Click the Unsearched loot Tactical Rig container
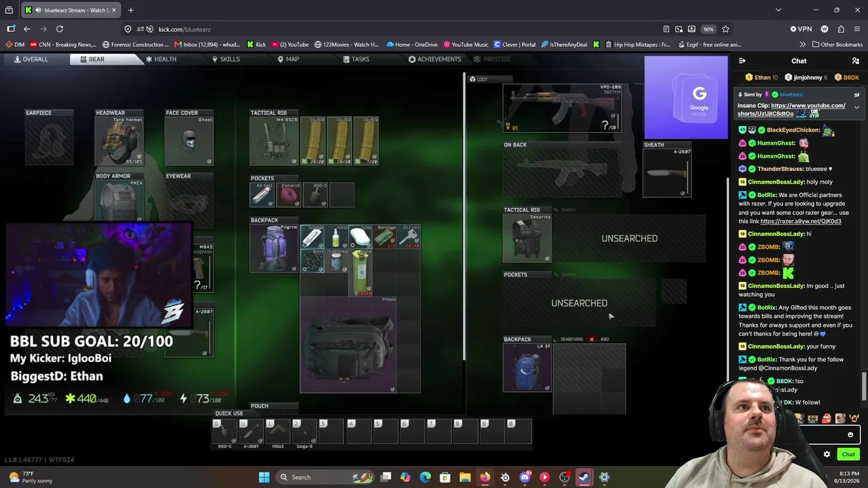This screenshot has width=868, height=488. (x=629, y=238)
